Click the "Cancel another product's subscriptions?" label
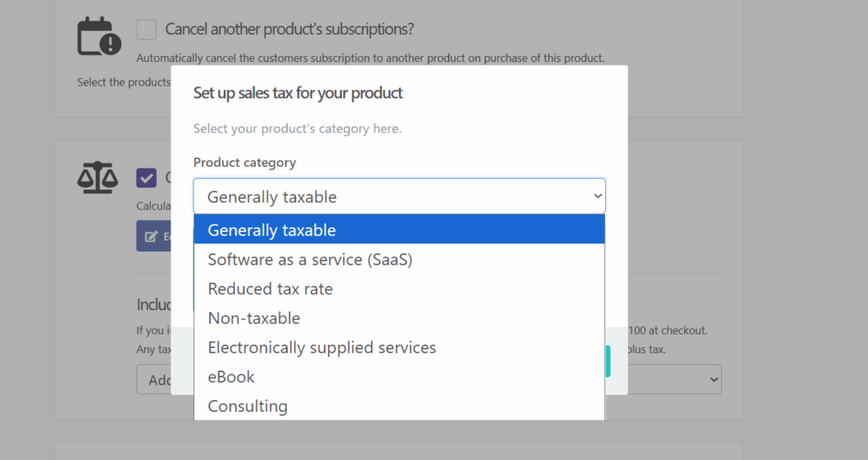 (289, 30)
